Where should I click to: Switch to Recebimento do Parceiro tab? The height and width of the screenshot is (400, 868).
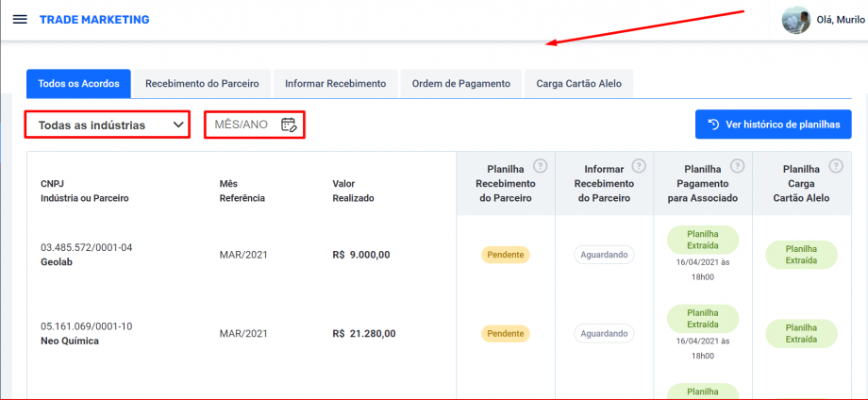(x=202, y=84)
